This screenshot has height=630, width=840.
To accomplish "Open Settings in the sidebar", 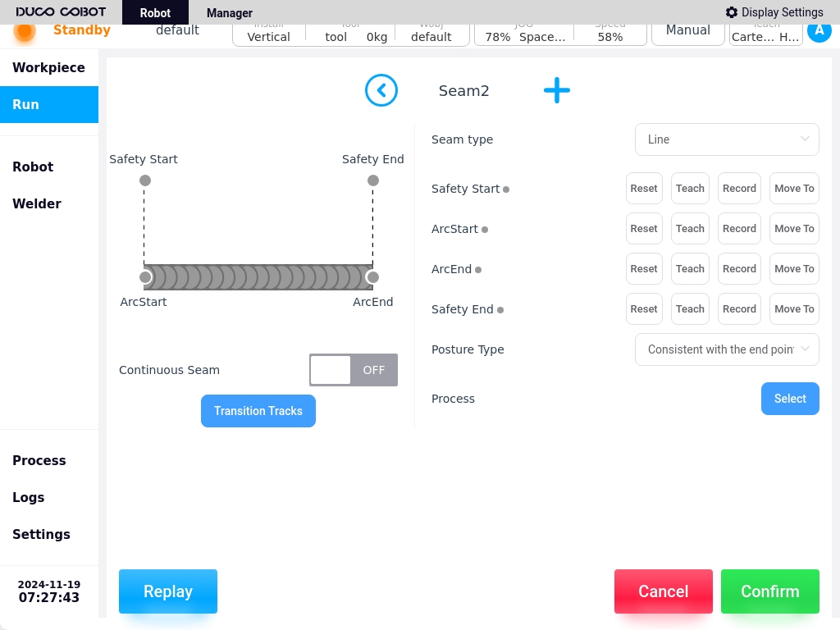I will (48, 534).
